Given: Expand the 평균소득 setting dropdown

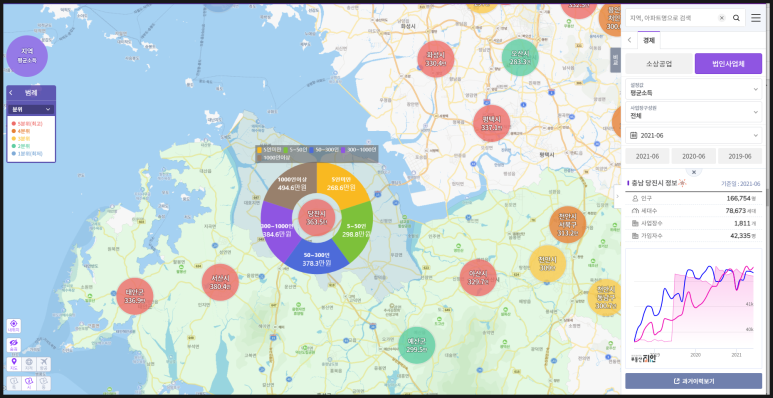Looking at the screenshot, I should click(693, 89).
